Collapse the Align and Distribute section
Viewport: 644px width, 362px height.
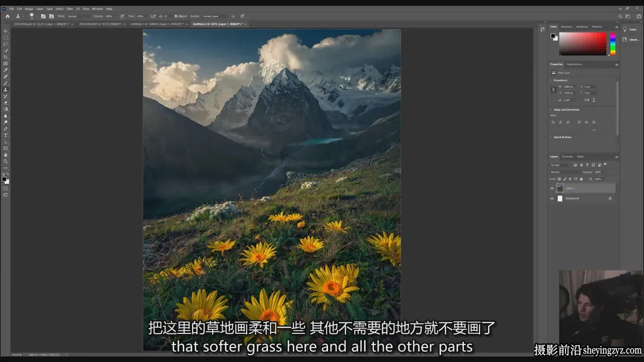coord(551,110)
